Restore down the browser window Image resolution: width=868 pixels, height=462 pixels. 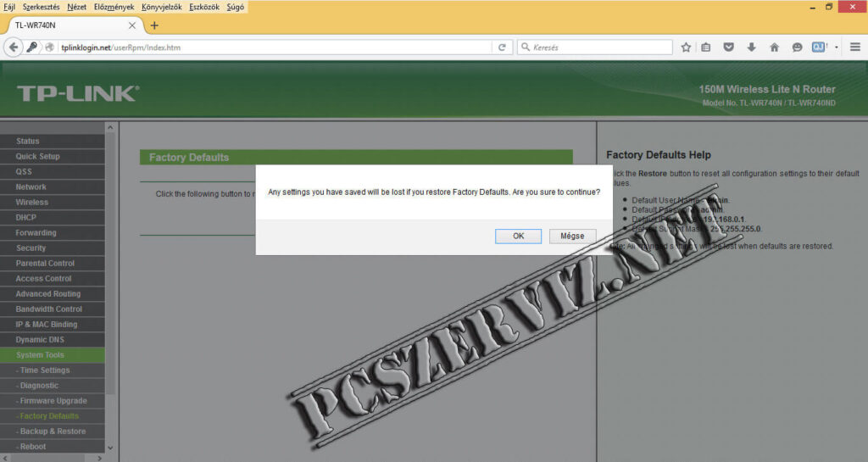click(x=829, y=7)
